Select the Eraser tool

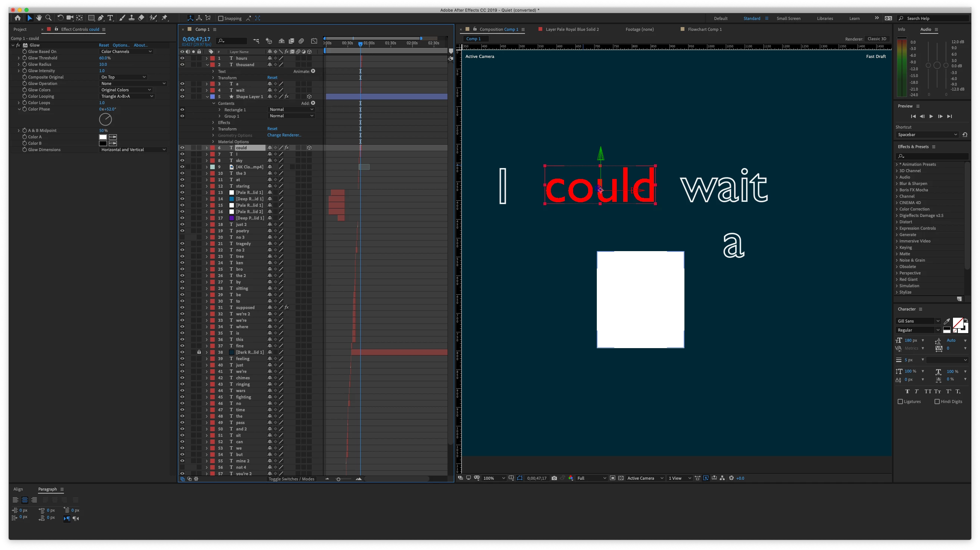coord(141,18)
